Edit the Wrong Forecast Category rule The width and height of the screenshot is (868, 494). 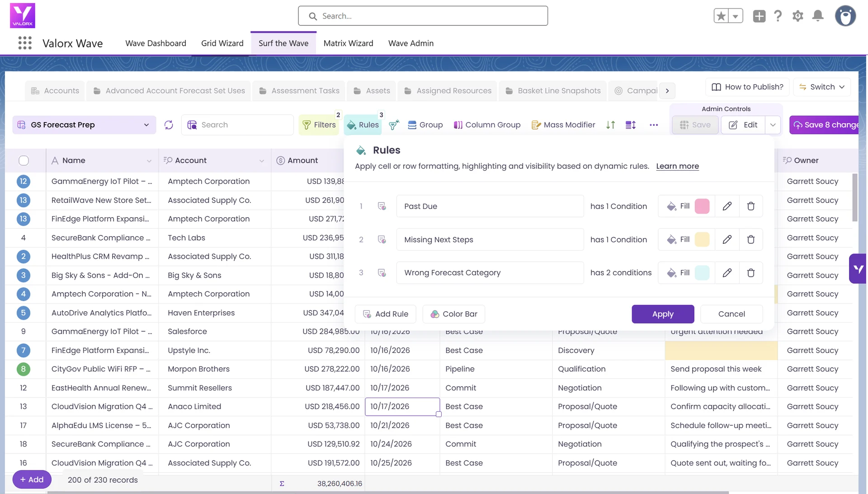coord(727,273)
